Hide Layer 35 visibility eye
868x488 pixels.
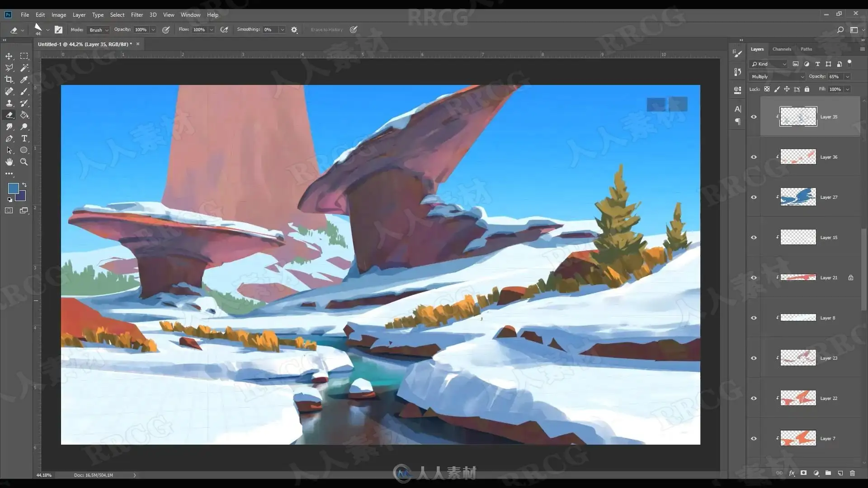pos(754,117)
